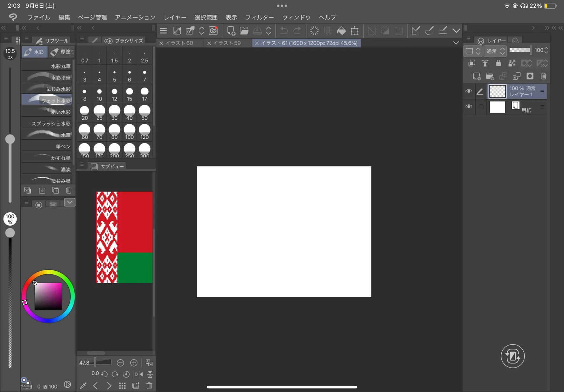The height and width of the screenshot is (392, 564).
Task: Flip subview horizontally icon
Action: coord(139,374)
